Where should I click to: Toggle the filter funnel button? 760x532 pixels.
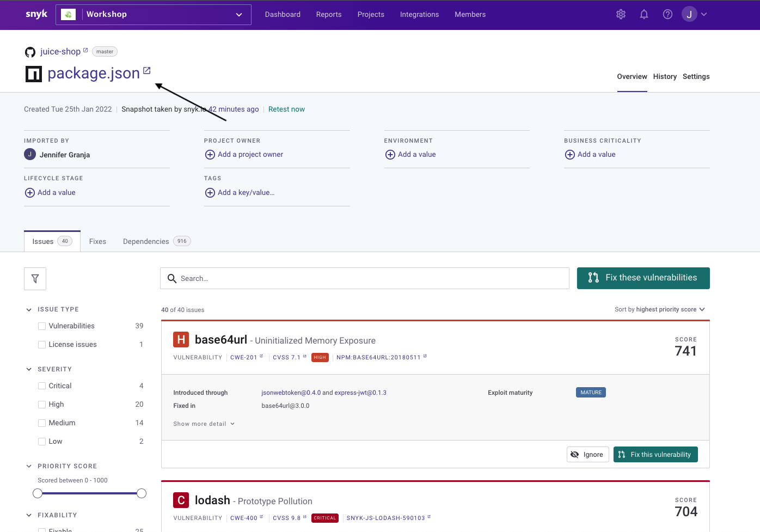(35, 279)
